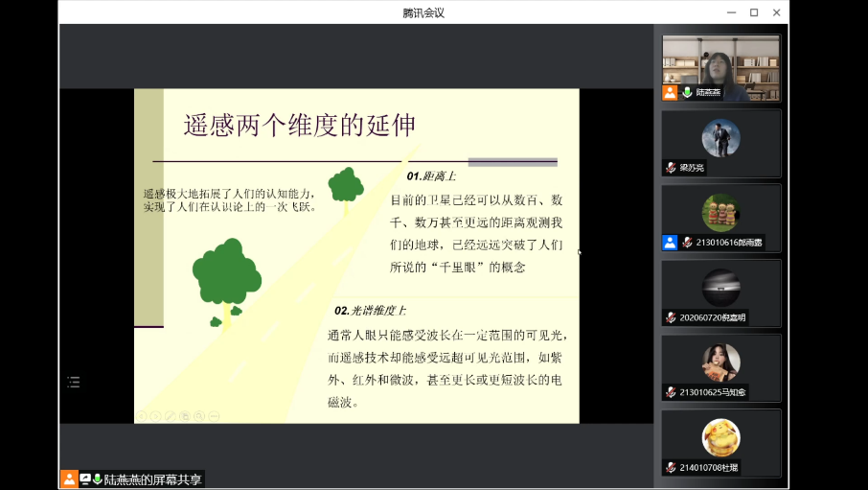
Task: Click the green microphone icon beside 陆燕燕的屏幕共享
Action: tap(97, 478)
